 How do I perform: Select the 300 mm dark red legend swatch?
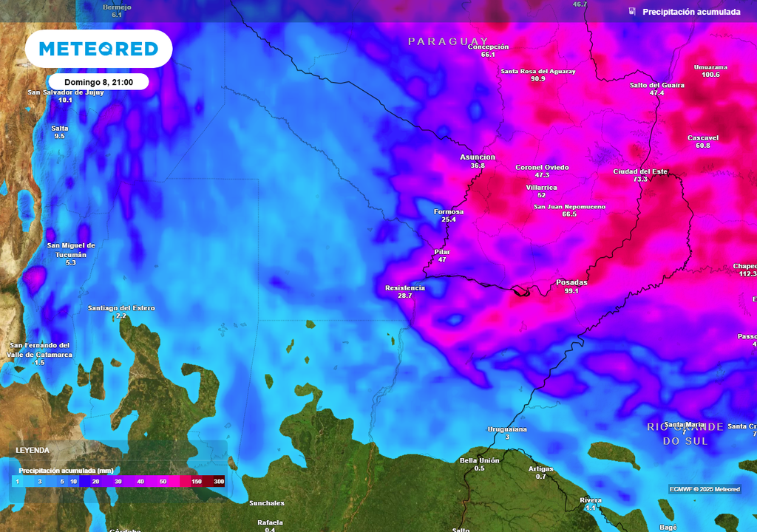coord(218,480)
